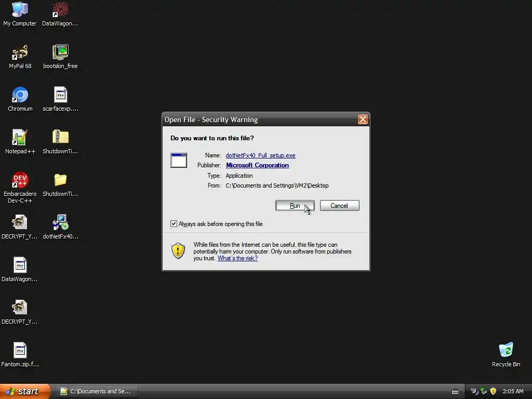This screenshot has width=532, height=399.
Task: Click the application file icon in the dialog
Action: (179, 160)
